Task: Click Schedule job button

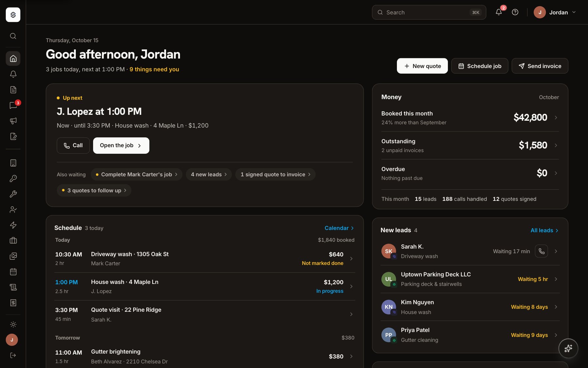Action: tap(480, 66)
